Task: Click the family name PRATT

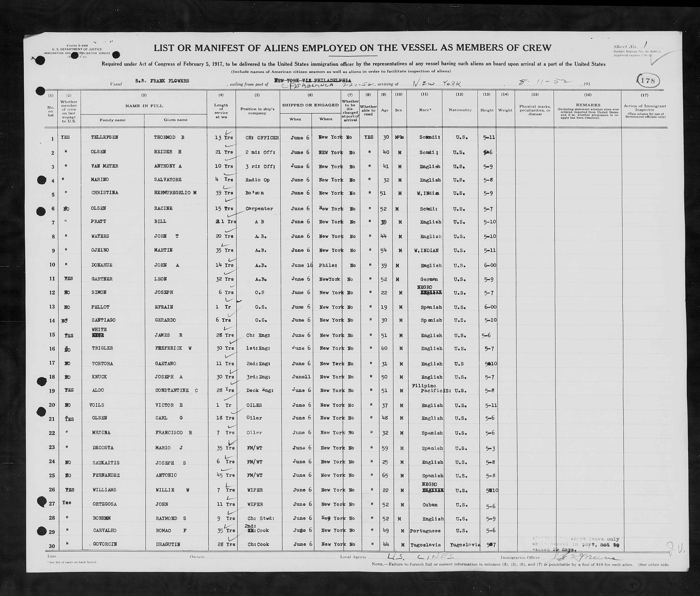Action: tap(98, 221)
